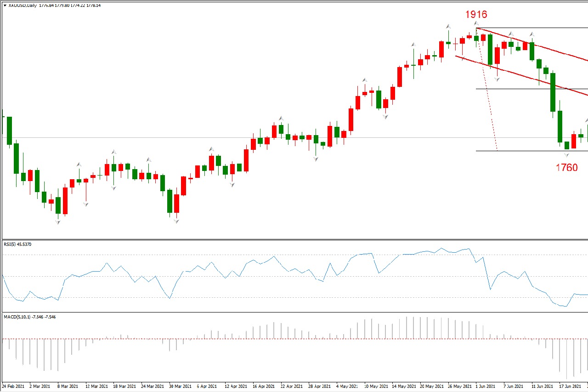
Task: Click the down fractal arrow at 8 Mar low
Action: point(58,222)
